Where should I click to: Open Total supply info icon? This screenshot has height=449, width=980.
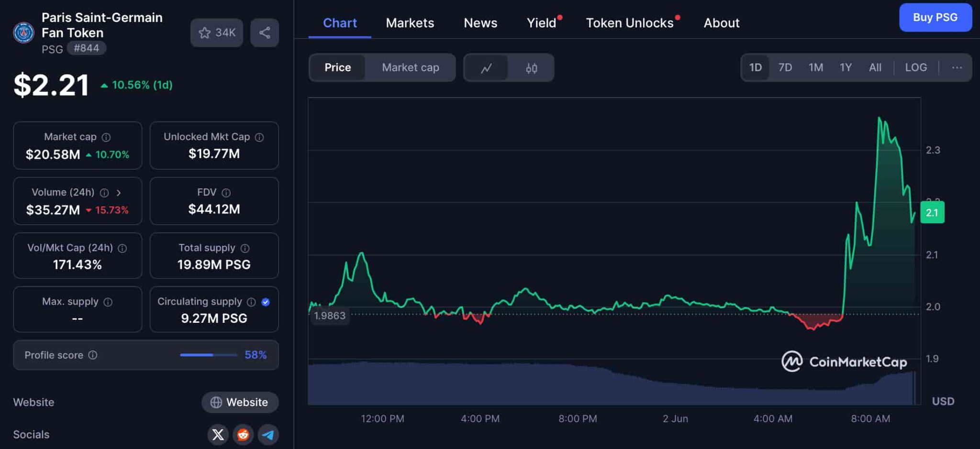[245, 248]
